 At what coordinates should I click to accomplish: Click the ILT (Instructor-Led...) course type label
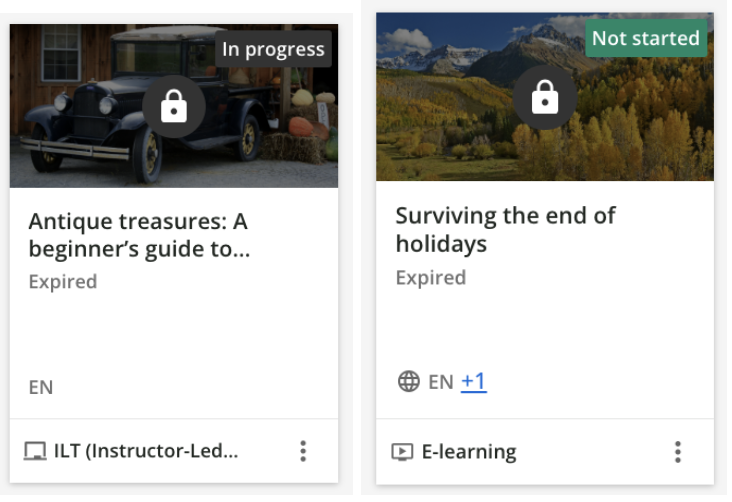tap(146, 451)
